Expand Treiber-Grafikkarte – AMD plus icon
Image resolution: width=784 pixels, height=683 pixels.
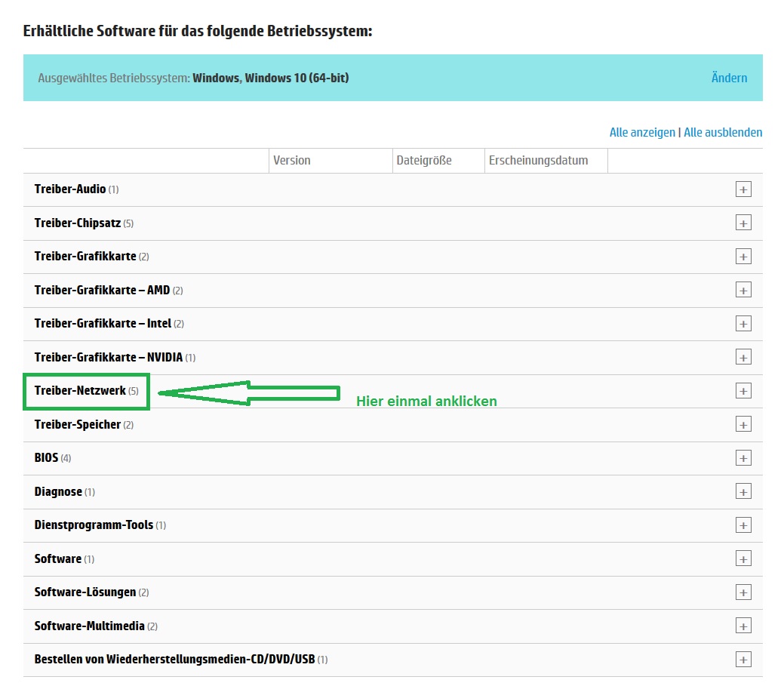point(743,290)
